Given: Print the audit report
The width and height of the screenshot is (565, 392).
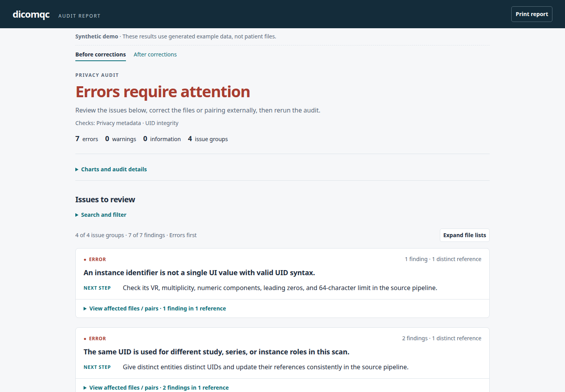Looking at the screenshot, I should tap(532, 14).
